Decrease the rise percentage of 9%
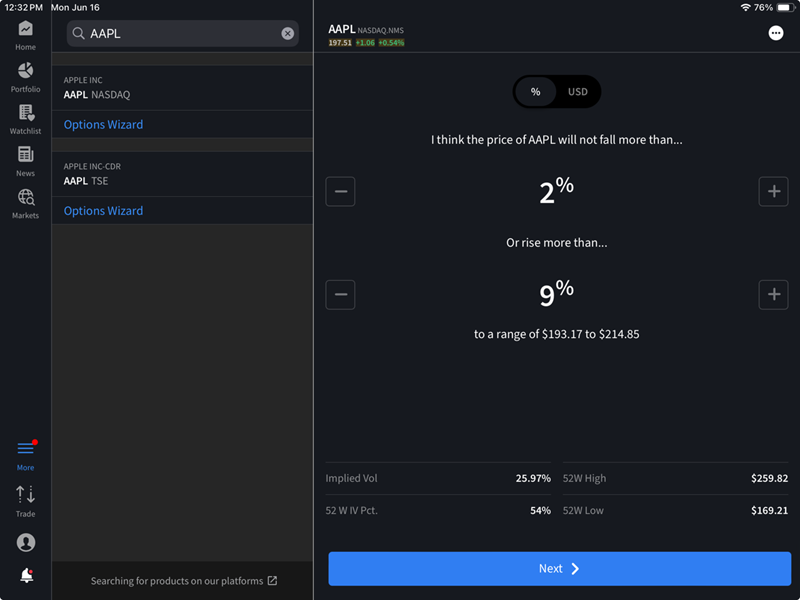 pyautogui.click(x=340, y=294)
